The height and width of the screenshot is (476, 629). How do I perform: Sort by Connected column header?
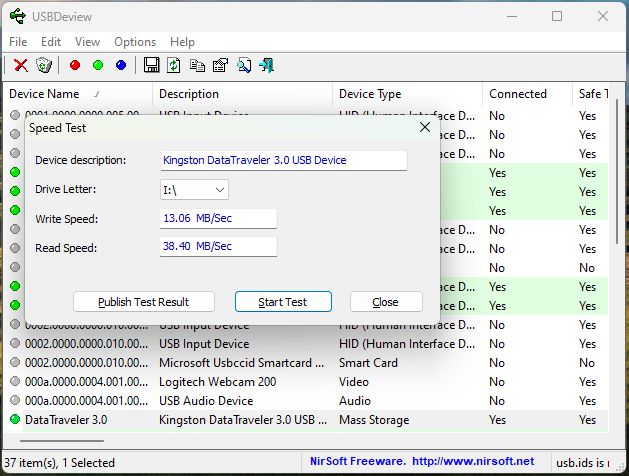(x=527, y=94)
